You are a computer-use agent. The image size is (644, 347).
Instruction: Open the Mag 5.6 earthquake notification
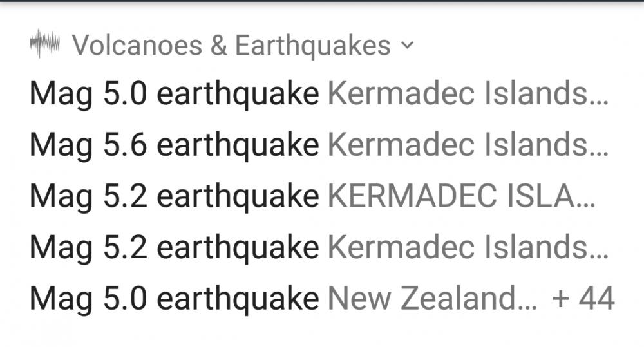pos(174,145)
